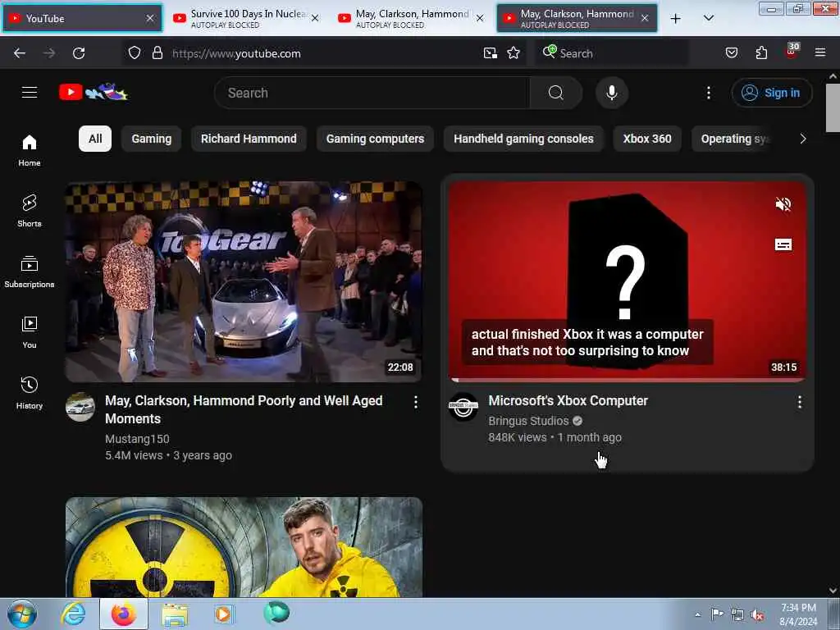Open the Windows Start button
Screen dimensions: 840x630
click(x=22, y=614)
